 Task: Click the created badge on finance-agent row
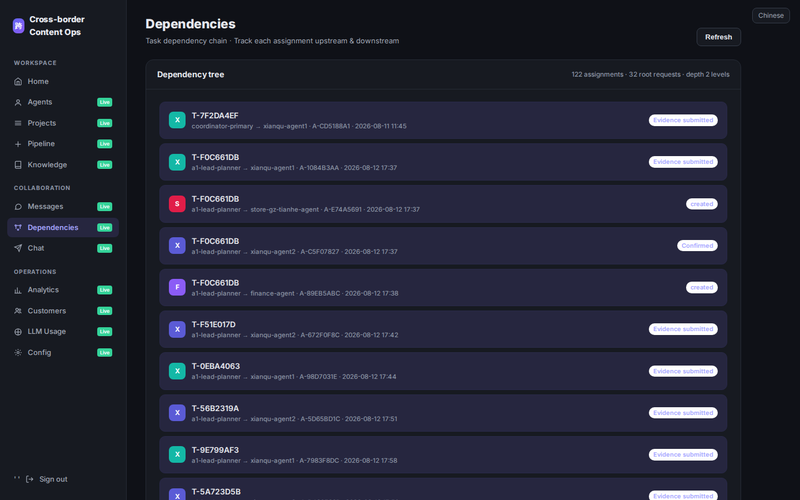click(x=702, y=287)
